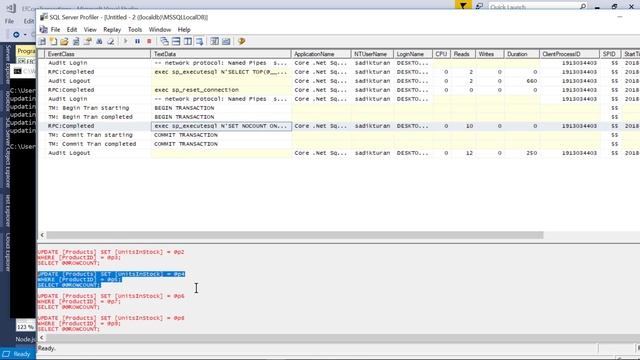
Task: Select the SET NOCOUNT ON TextData cell
Action: point(221,126)
